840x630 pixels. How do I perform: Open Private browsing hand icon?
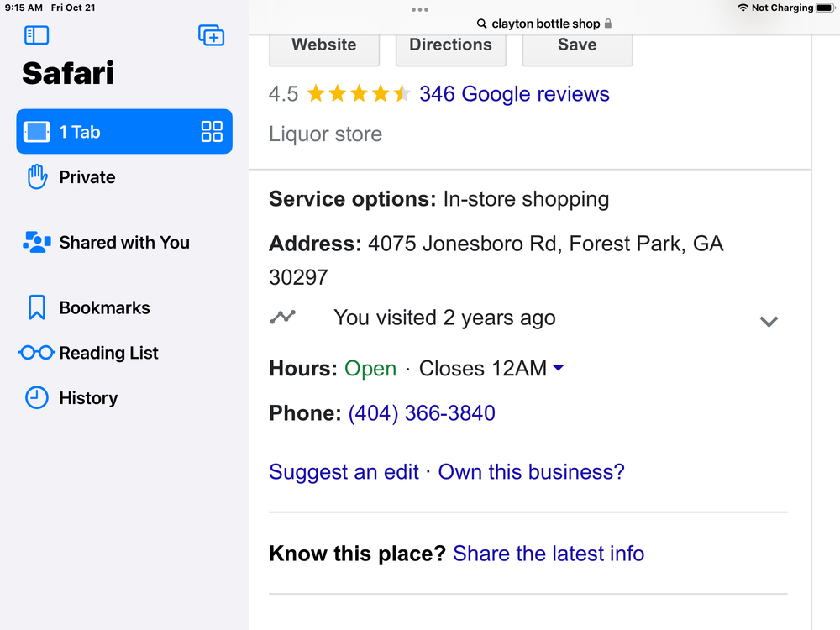click(x=37, y=176)
